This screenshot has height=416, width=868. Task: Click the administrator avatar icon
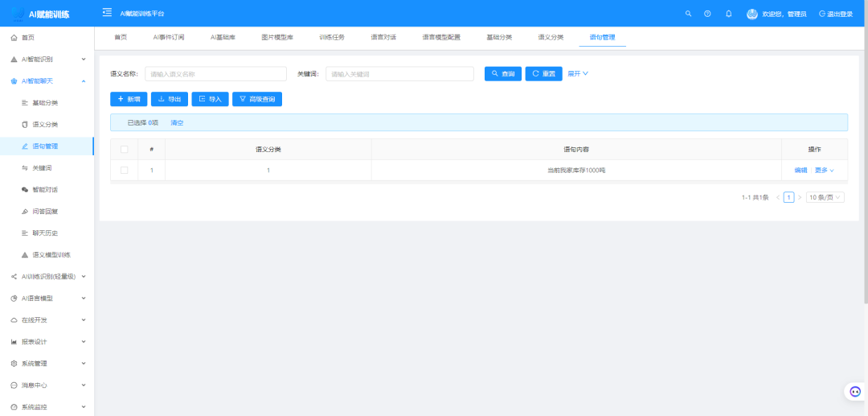pos(752,14)
